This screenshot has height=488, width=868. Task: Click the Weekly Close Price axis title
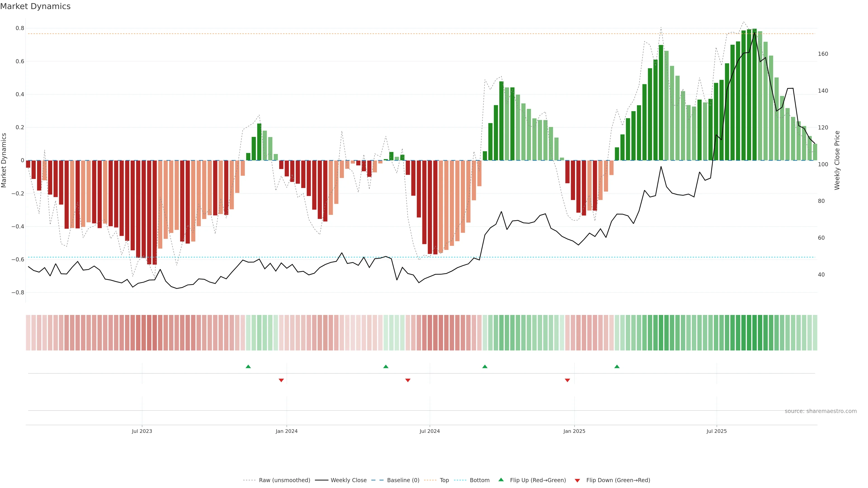coord(837,160)
